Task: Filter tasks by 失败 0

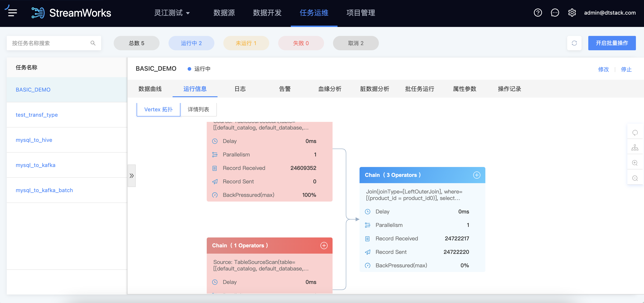Action: point(301,43)
